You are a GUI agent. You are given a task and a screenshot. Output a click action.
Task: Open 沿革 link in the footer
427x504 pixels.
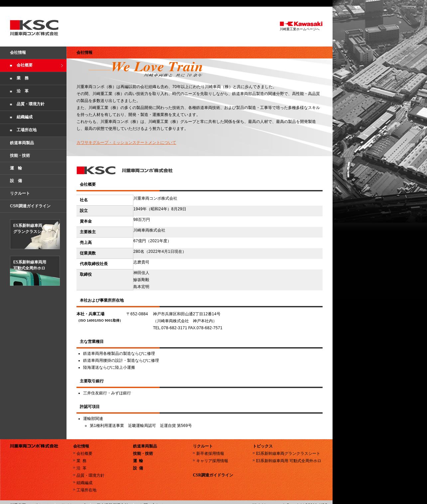81,468
